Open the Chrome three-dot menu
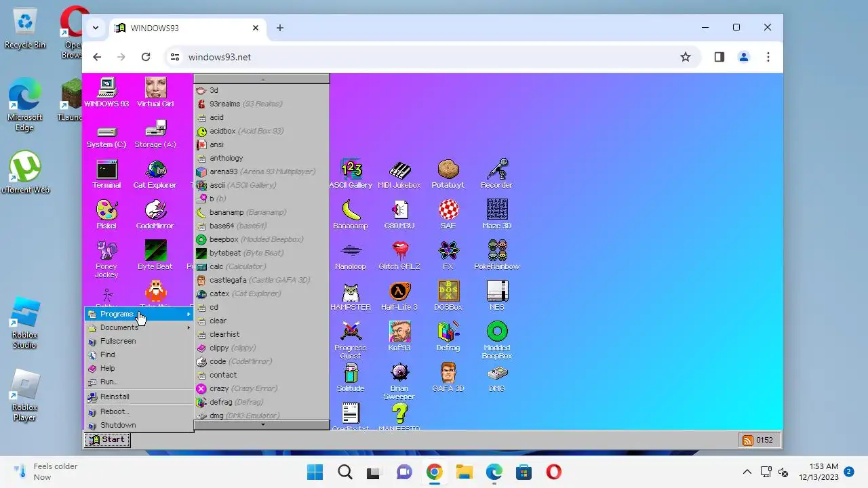This screenshot has height=488, width=868. click(x=768, y=57)
